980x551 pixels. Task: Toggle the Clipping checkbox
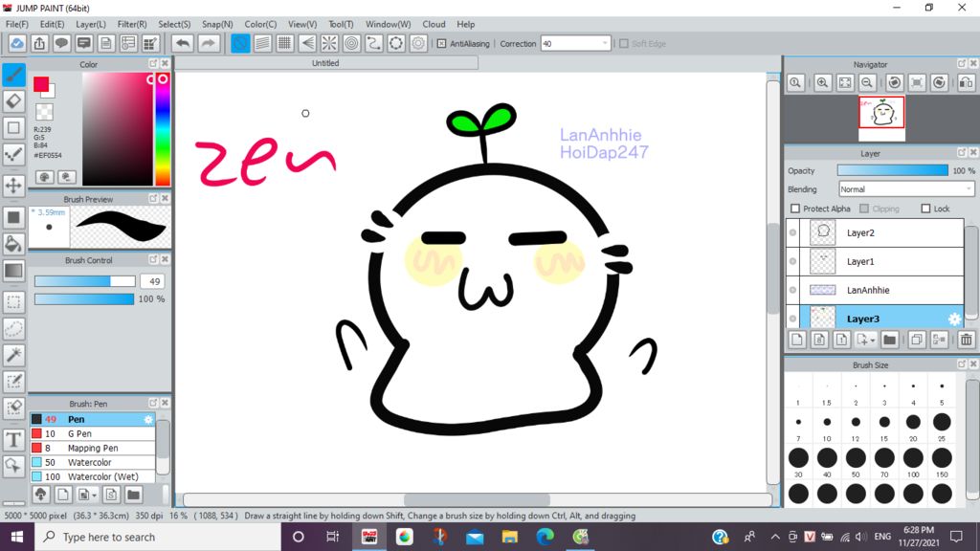coord(864,209)
